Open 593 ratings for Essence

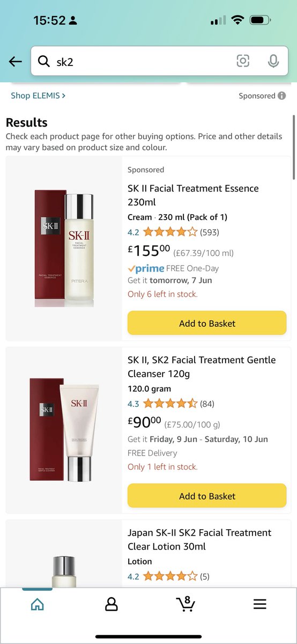210,232
